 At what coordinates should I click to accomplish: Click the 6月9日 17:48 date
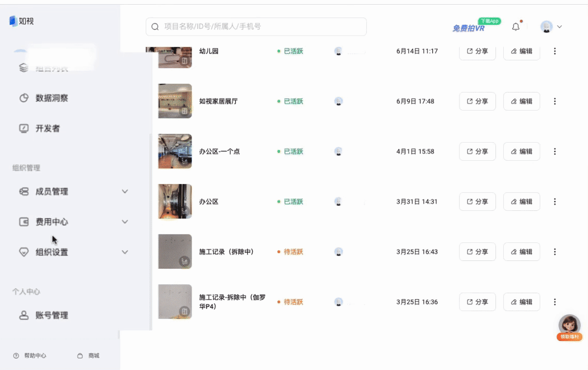(x=415, y=101)
